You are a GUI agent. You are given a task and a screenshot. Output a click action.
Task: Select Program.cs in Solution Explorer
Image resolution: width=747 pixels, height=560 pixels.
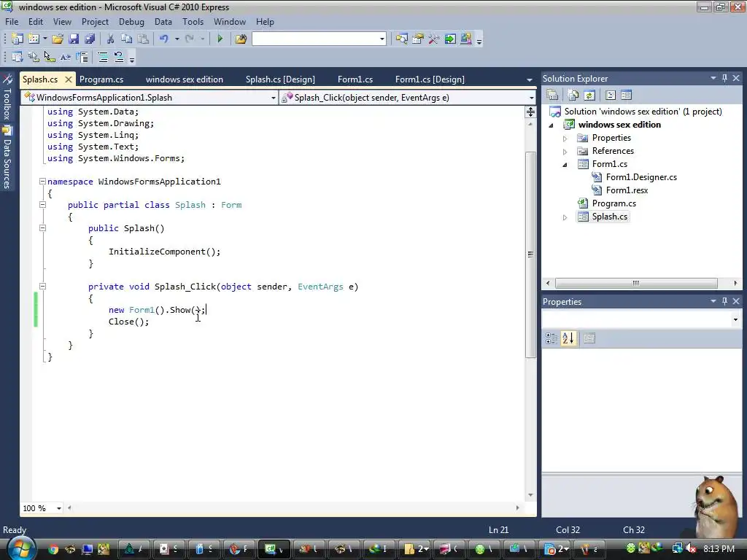(614, 203)
